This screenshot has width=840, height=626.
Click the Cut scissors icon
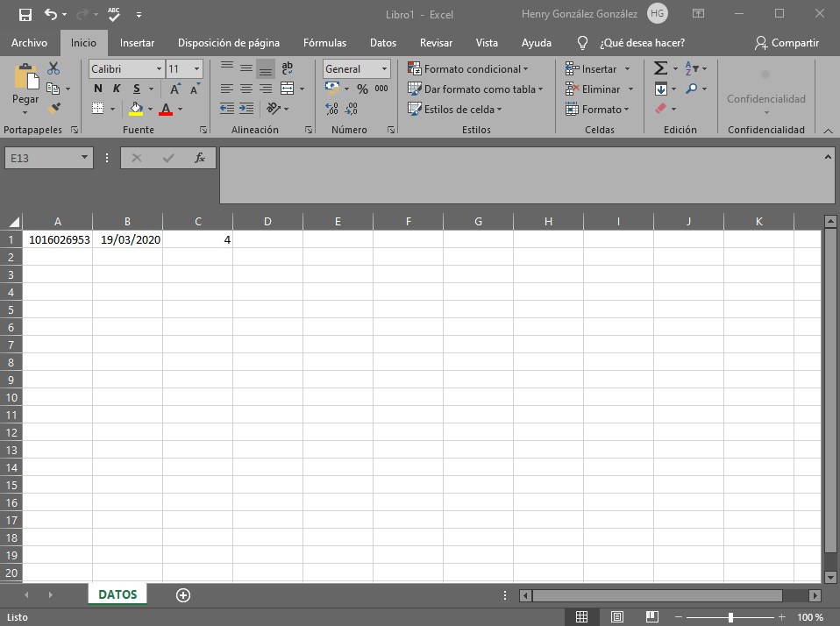click(x=53, y=68)
